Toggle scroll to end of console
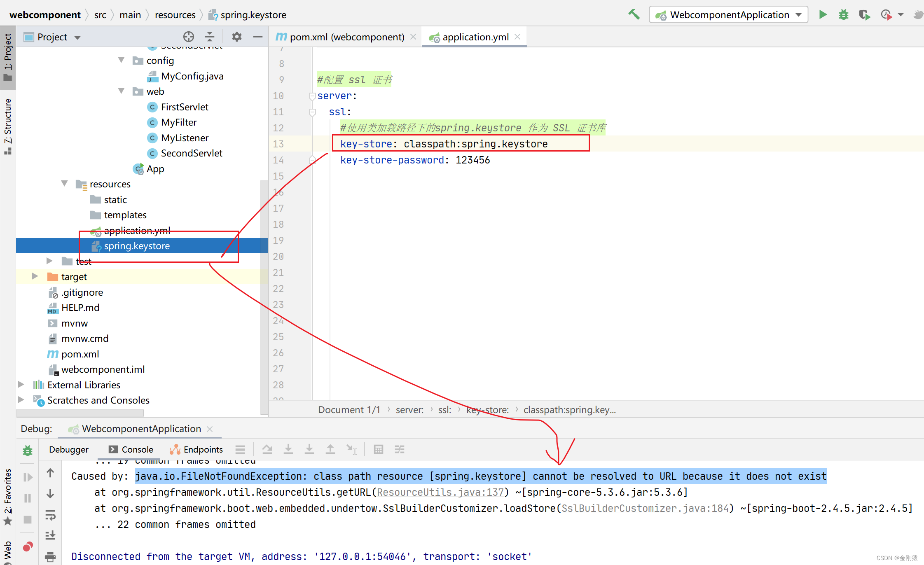Image resolution: width=924 pixels, height=565 pixels. [x=50, y=535]
